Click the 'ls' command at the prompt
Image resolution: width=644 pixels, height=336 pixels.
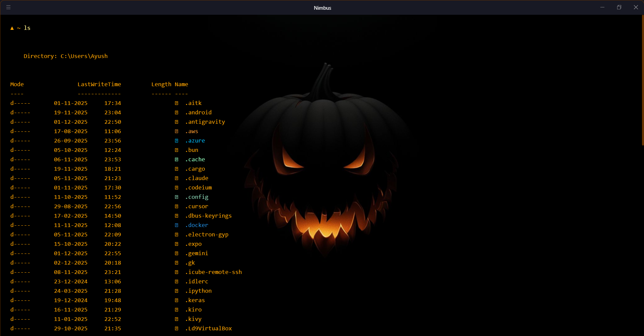[x=27, y=28]
